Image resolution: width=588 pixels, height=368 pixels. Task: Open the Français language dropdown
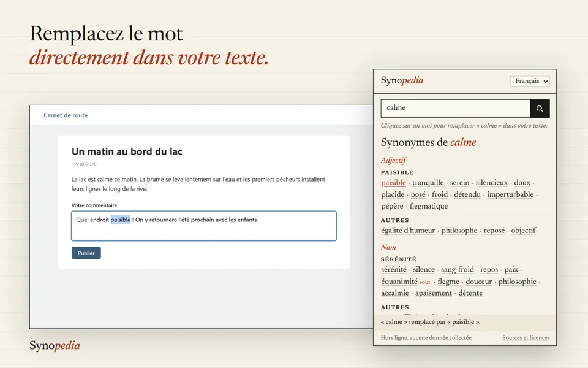click(530, 81)
